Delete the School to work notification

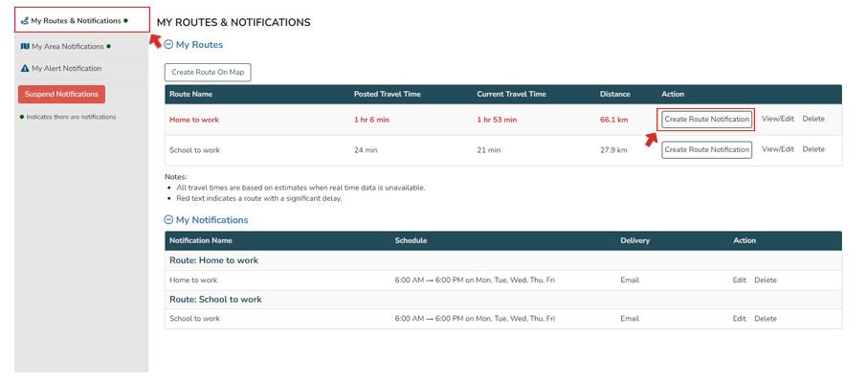pyautogui.click(x=766, y=319)
